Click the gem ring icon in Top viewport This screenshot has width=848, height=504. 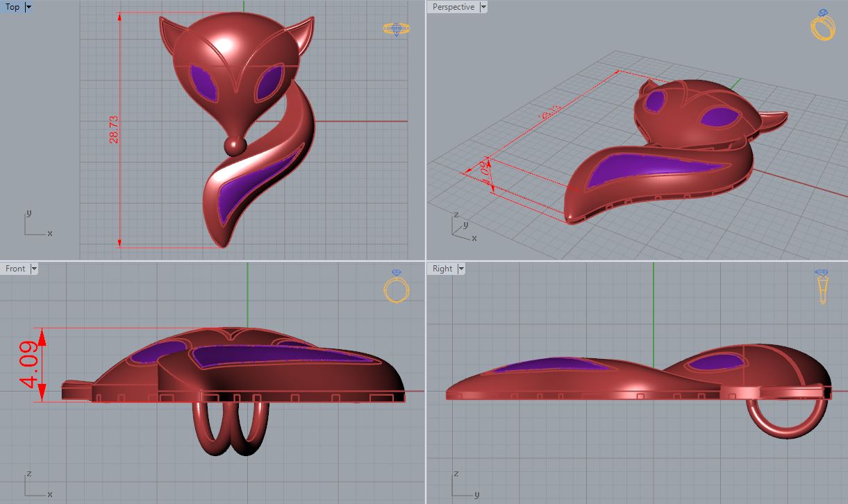click(397, 29)
